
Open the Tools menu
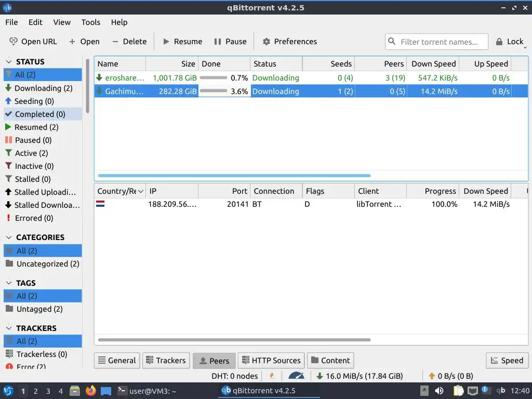[90, 22]
